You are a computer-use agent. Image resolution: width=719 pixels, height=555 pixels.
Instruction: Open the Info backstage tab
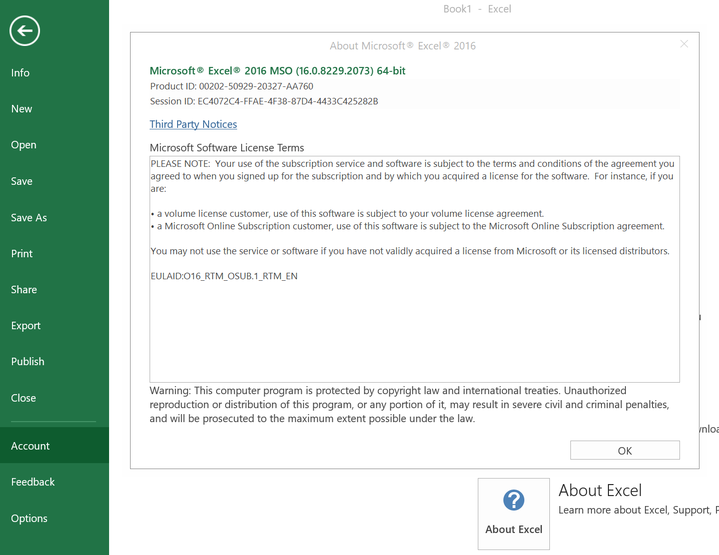[x=20, y=72]
